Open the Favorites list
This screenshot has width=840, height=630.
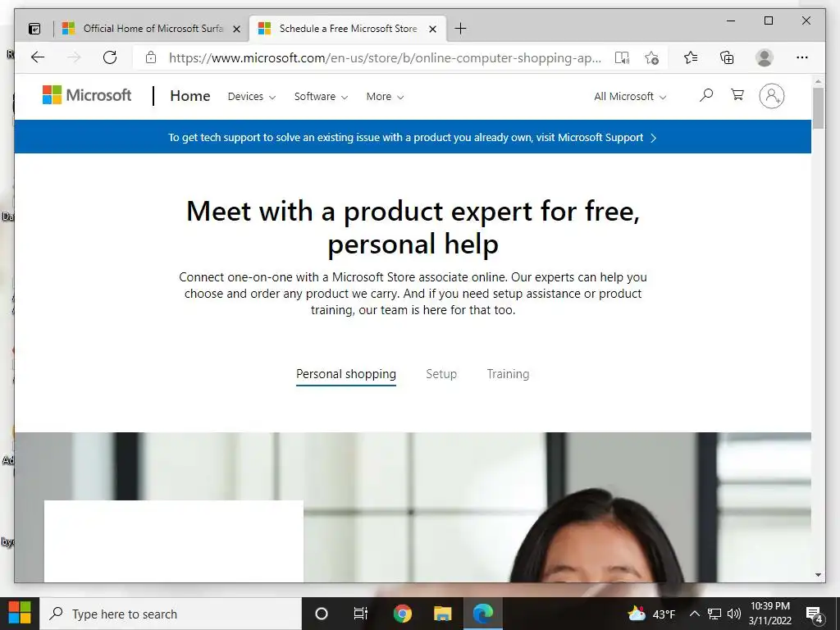(691, 57)
